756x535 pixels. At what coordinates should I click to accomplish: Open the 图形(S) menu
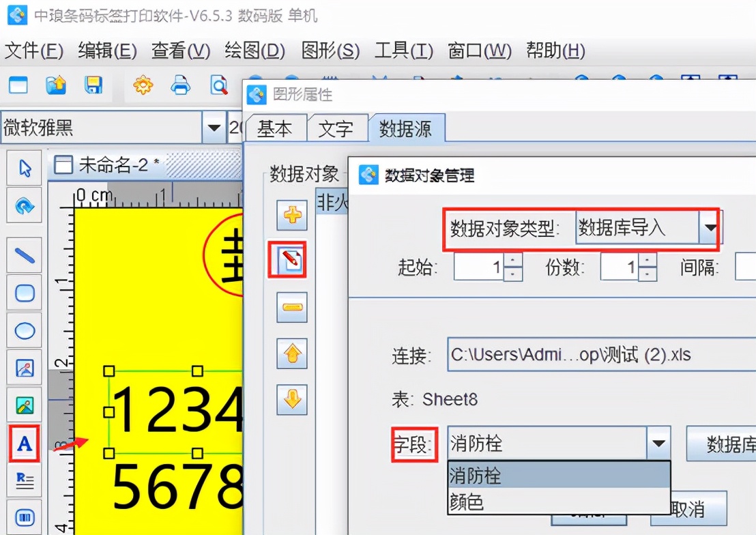[x=331, y=50]
